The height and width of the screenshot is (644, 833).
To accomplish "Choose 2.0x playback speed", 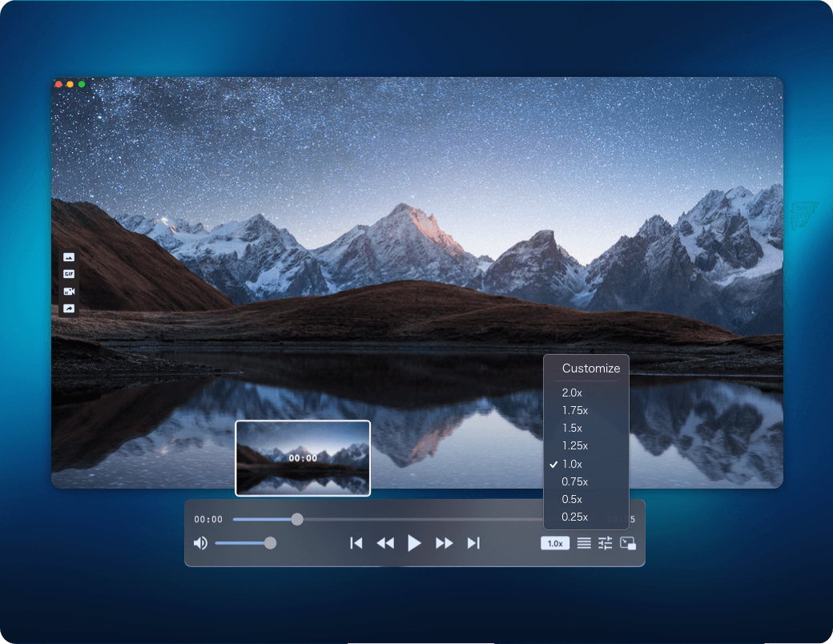I will click(x=573, y=392).
